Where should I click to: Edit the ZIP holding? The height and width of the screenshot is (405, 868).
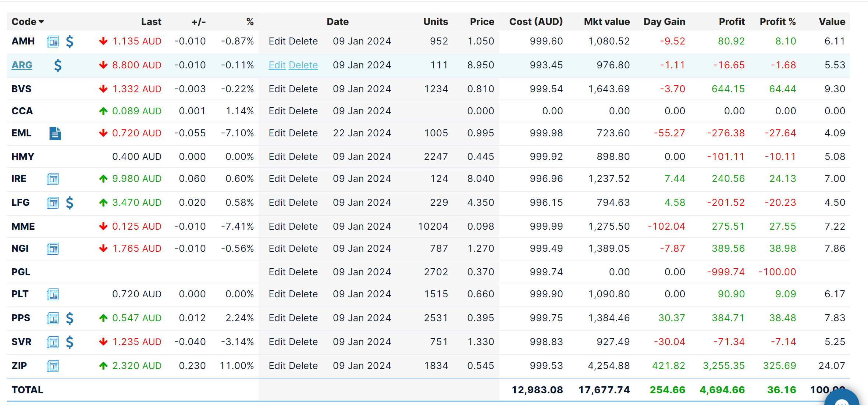click(x=277, y=366)
